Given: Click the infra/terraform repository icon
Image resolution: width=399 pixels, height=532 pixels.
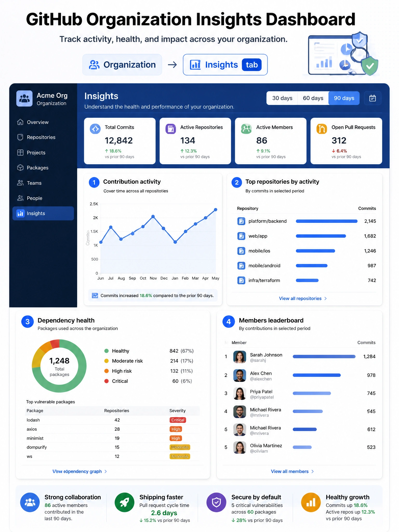Looking at the screenshot, I should tap(241, 281).
